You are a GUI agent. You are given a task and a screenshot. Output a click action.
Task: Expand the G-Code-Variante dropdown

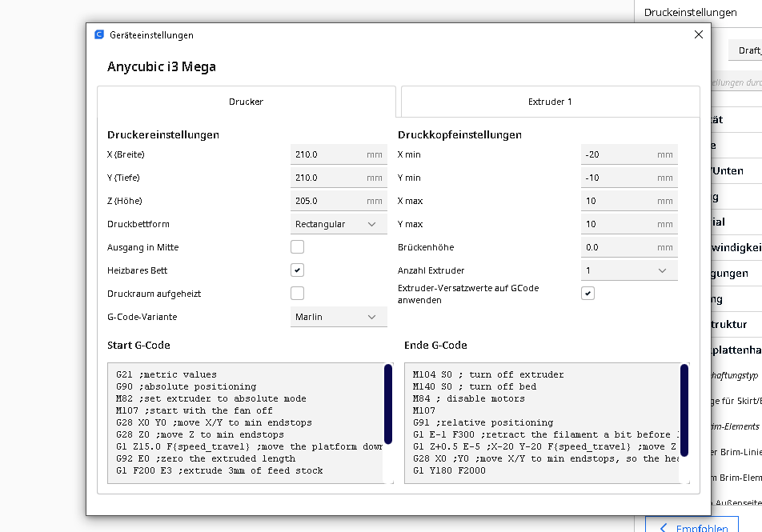338,317
